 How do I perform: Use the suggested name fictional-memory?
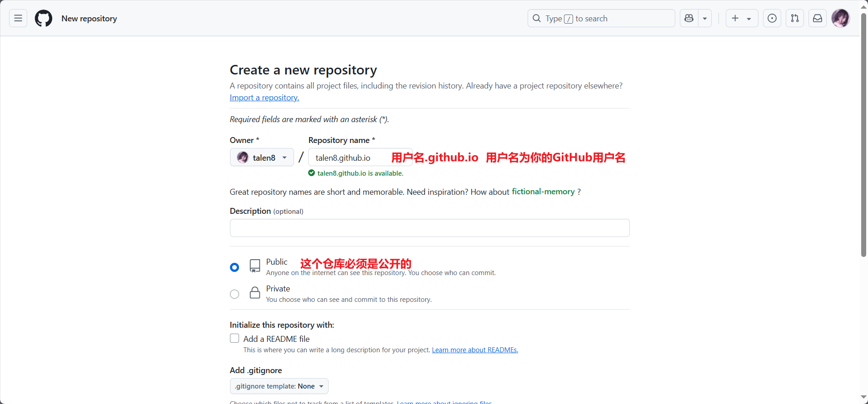pos(543,192)
